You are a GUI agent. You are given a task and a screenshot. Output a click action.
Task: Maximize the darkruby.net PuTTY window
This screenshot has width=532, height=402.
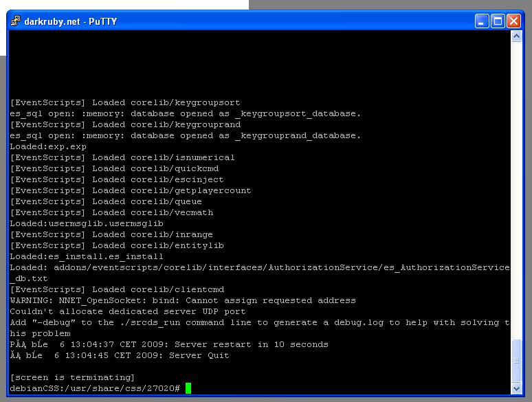(498, 21)
